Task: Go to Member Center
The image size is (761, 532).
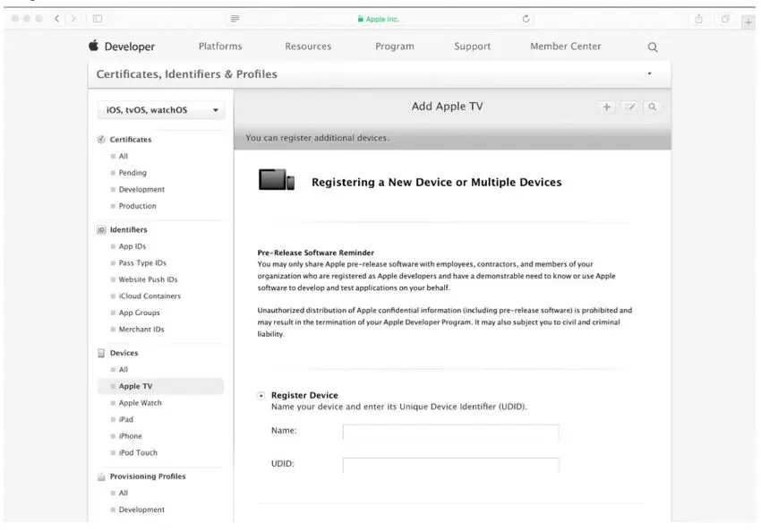Action: 566,46
